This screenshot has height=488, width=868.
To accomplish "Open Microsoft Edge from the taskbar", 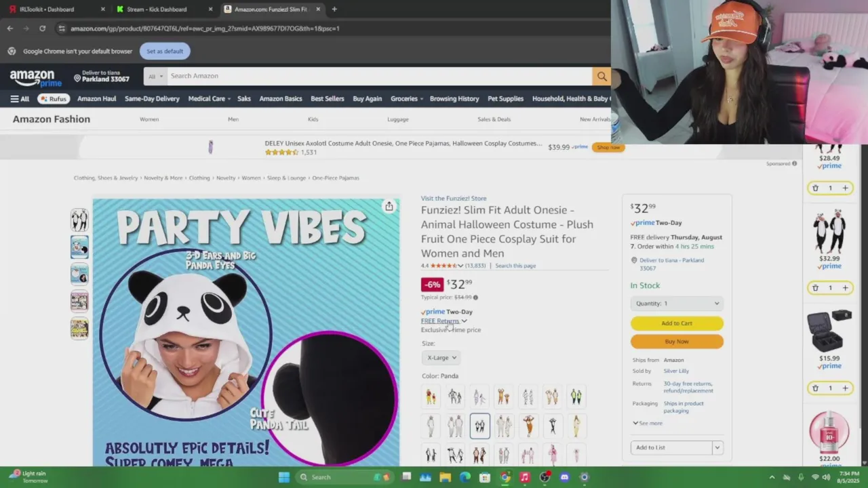I will tap(465, 477).
